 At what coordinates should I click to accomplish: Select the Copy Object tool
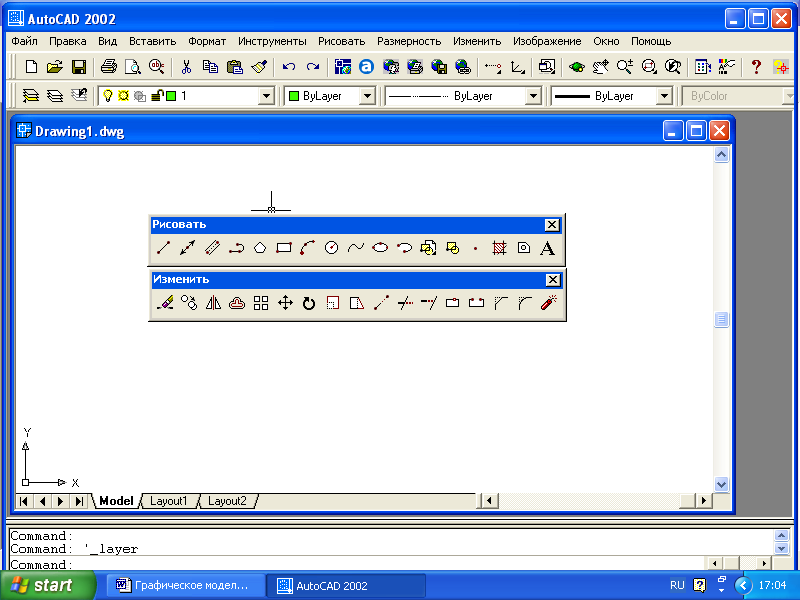189,303
